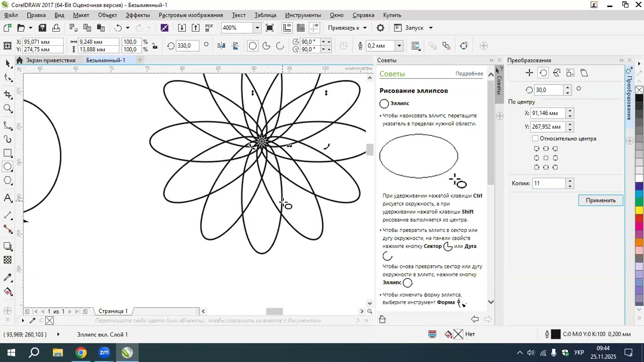Open the Эффекты menu
The image size is (644, 362).
pos(138,15)
